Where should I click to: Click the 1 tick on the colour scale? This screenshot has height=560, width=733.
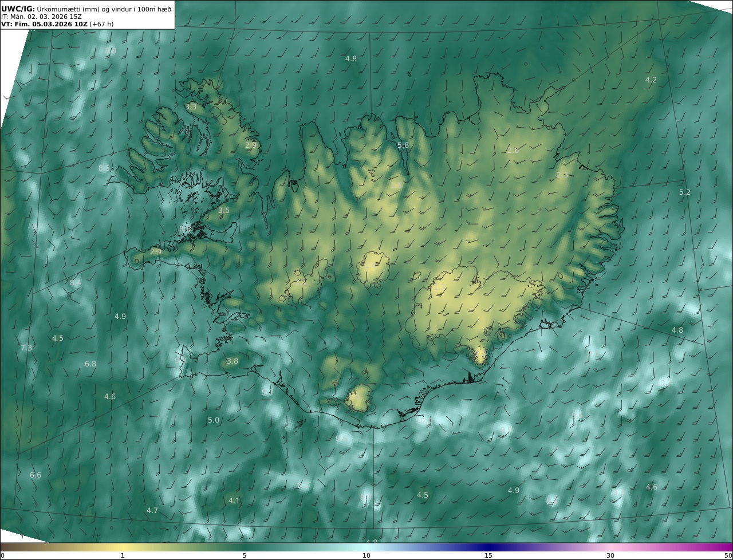pos(123,555)
